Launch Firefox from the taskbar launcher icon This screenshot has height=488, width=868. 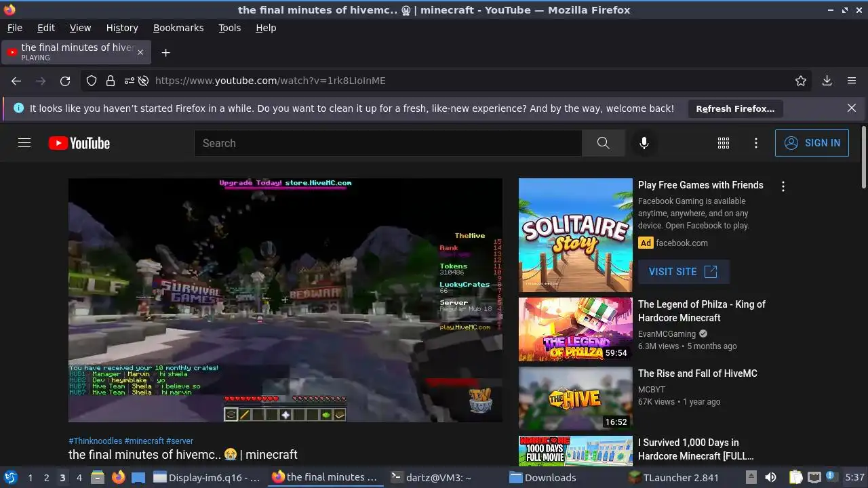tap(119, 477)
